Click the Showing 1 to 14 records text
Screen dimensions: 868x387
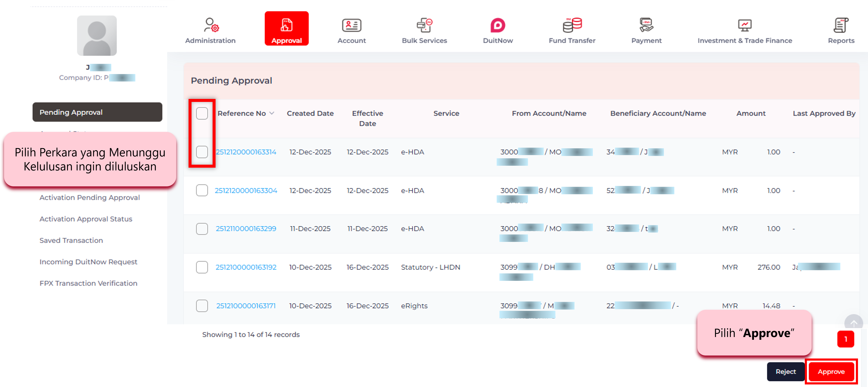point(251,334)
